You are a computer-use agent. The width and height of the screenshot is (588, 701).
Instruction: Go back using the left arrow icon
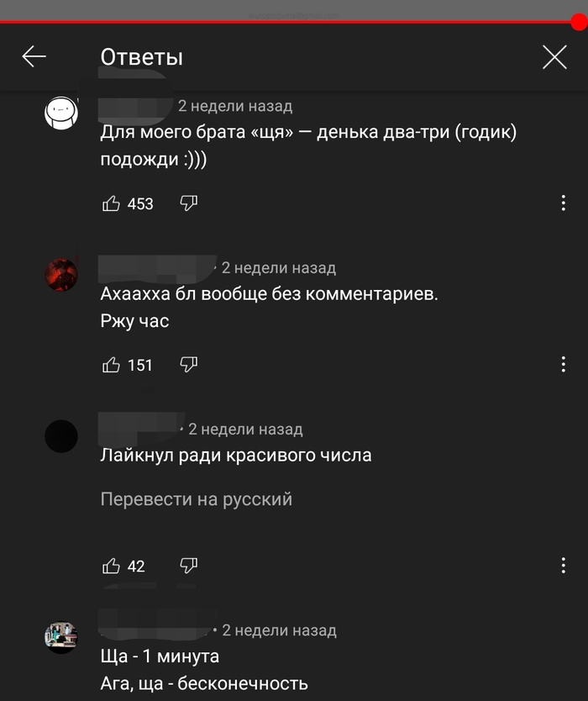pos(34,56)
